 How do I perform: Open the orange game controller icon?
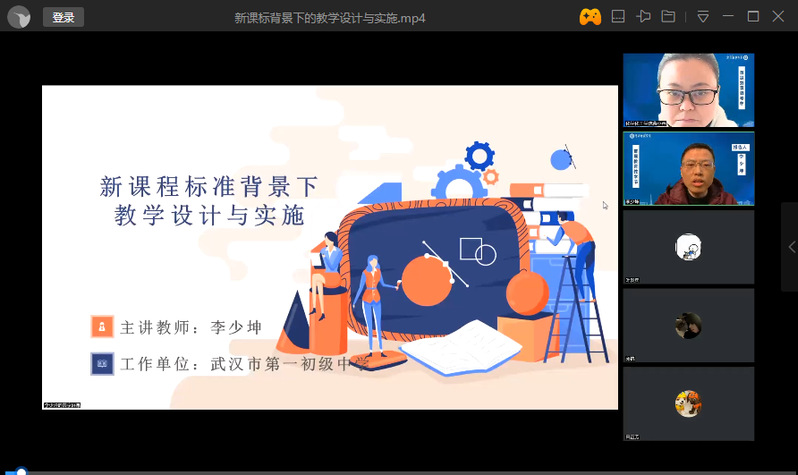590,16
